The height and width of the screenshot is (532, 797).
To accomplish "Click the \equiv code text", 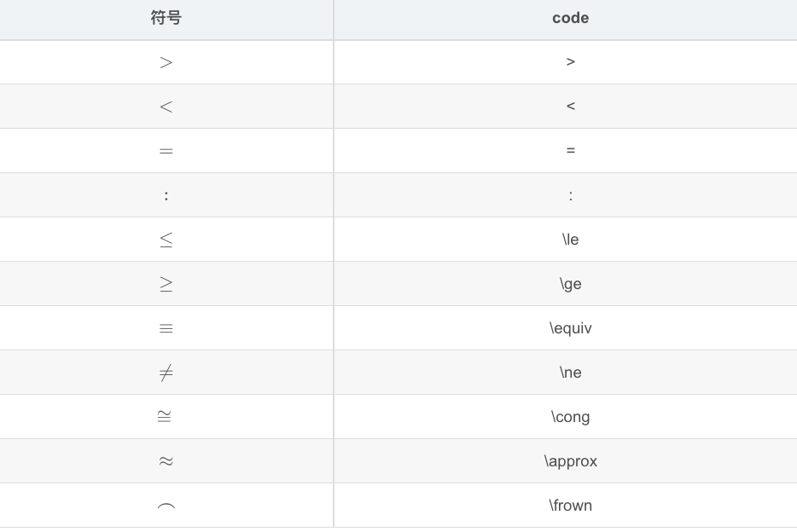I will coord(570,328).
